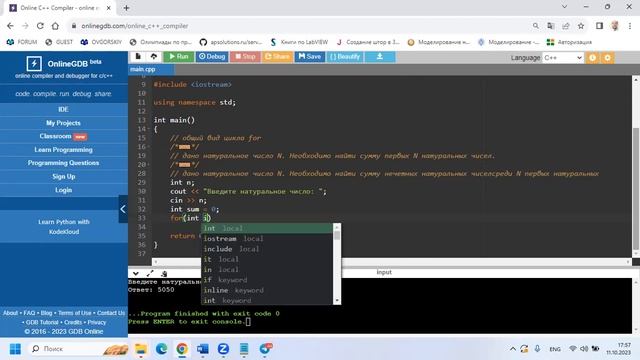
Task: Open the About footer link
Action: tap(11, 313)
